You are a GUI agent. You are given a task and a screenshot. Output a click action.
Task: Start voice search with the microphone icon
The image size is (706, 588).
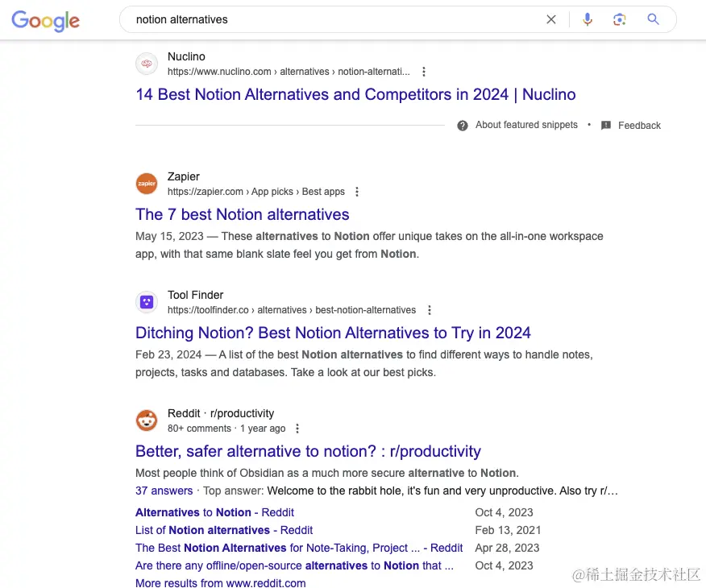588,19
